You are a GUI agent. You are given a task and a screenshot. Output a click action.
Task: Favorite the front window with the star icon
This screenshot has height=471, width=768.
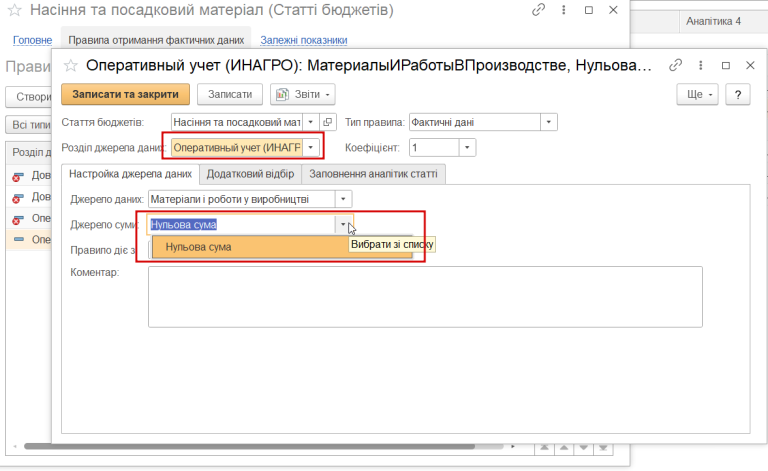tap(71, 65)
